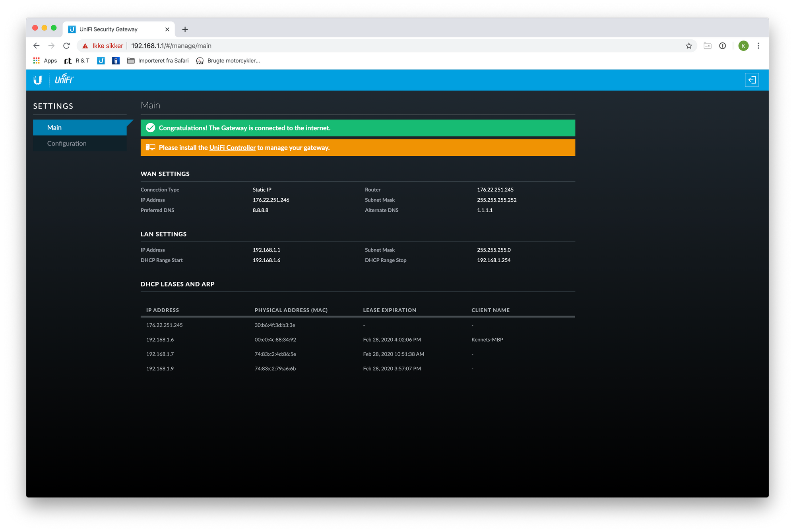The height and width of the screenshot is (532, 795).
Task: Click WAN subnet mask 255.255.255.252
Action: pos(496,200)
